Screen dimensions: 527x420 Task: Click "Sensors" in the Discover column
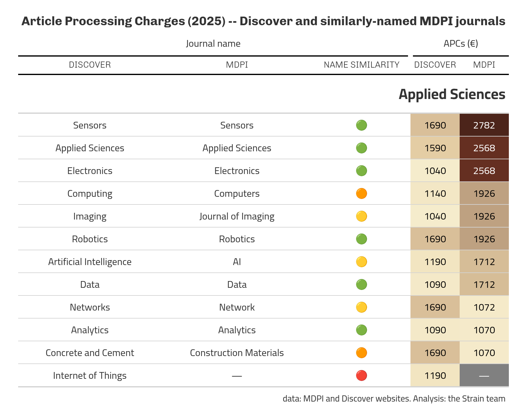(x=90, y=125)
